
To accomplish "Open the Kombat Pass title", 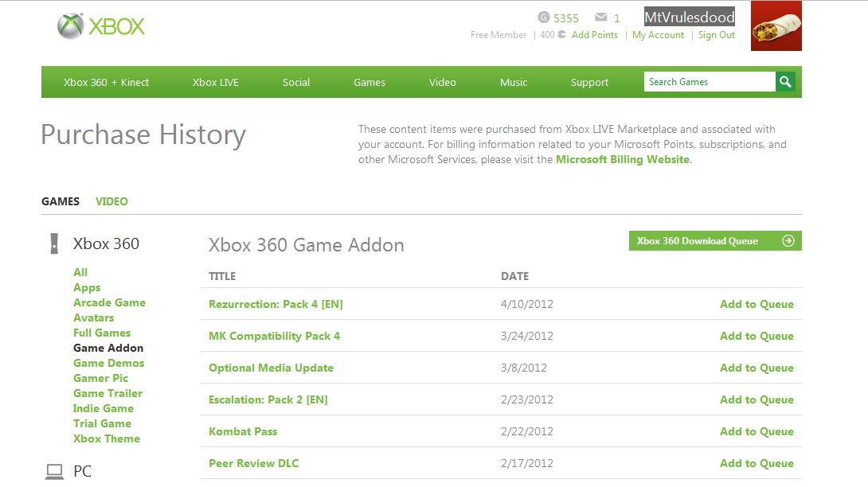I will point(243,431).
